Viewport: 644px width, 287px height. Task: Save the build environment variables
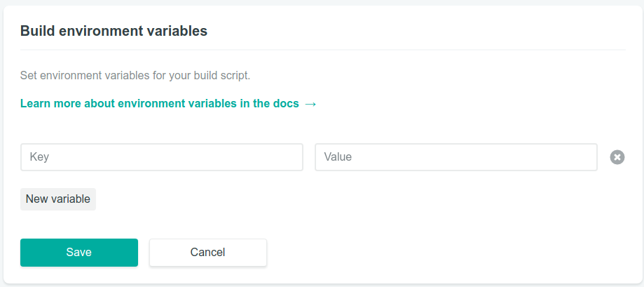(79, 253)
